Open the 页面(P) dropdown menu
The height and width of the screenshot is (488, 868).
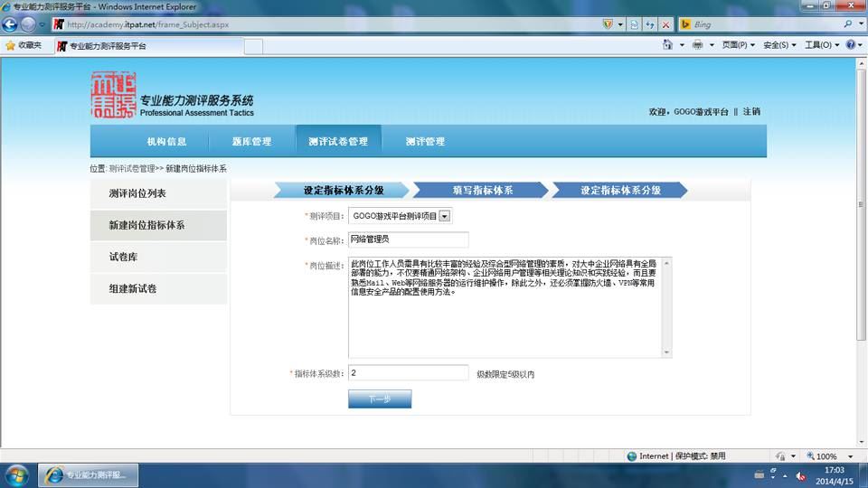pos(738,45)
